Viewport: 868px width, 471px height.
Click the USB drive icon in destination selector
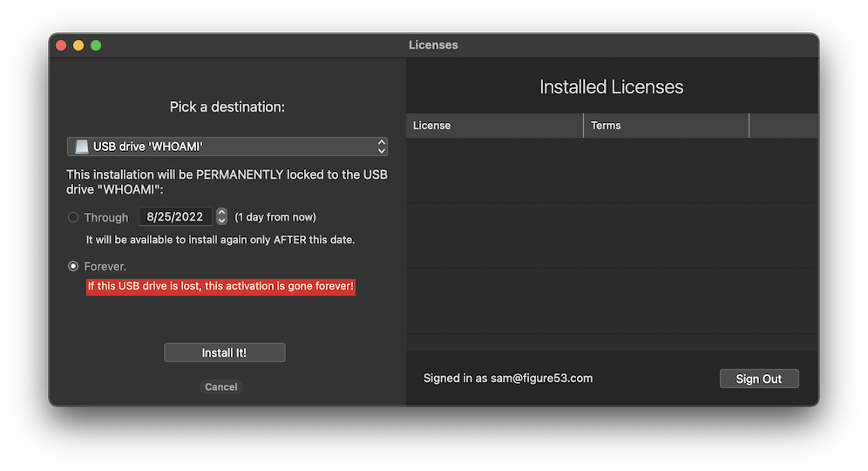(81, 147)
